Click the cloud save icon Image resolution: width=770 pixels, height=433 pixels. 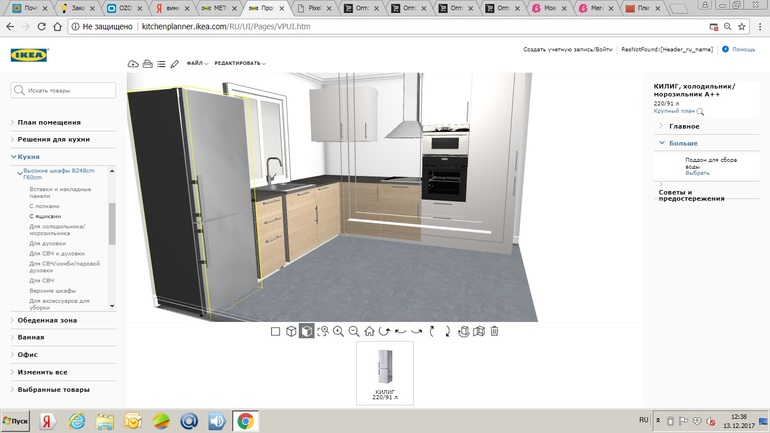(133, 64)
